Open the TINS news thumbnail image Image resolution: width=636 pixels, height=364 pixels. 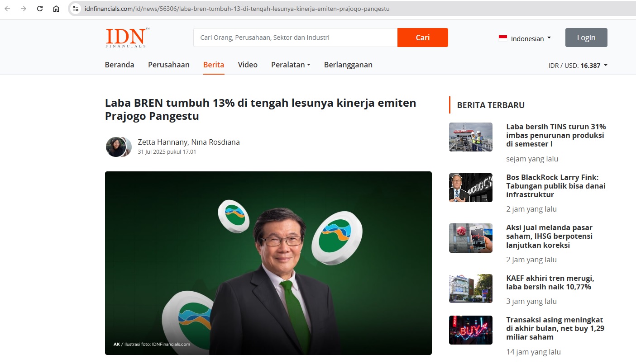tap(471, 137)
